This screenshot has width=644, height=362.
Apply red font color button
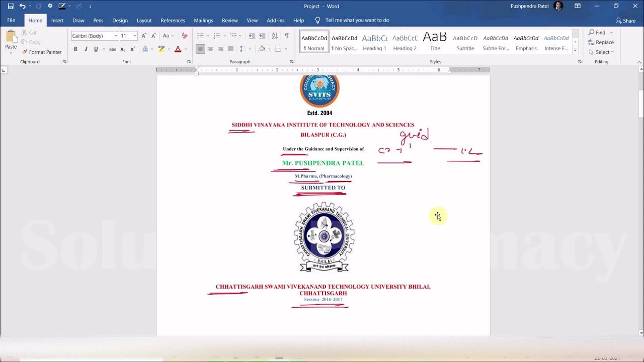tap(178, 49)
